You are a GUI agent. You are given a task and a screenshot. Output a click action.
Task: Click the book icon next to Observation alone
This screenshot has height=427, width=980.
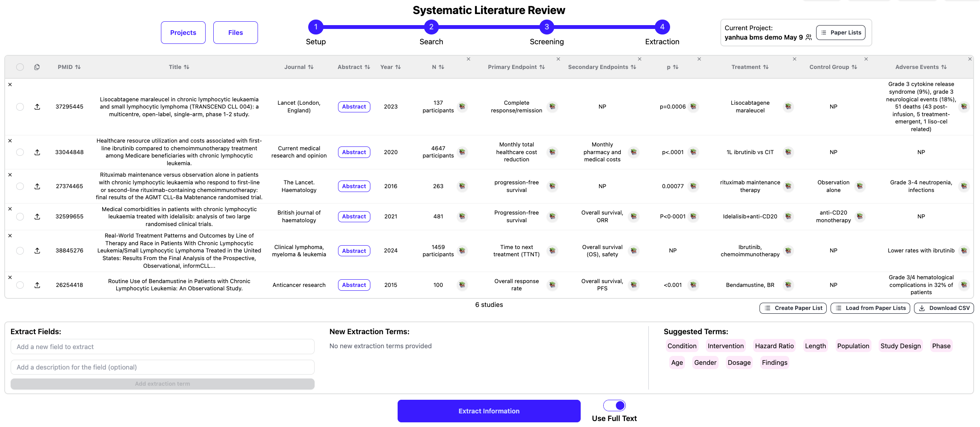point(860,186)
